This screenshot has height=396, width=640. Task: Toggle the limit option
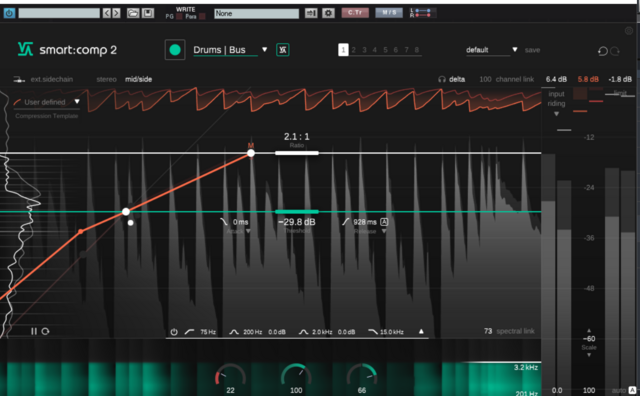(x=620, y=93)
